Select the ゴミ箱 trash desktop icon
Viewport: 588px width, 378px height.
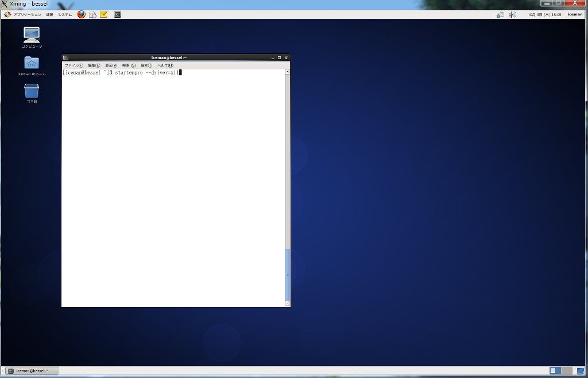pyautogui.click(x=32, y=93)
